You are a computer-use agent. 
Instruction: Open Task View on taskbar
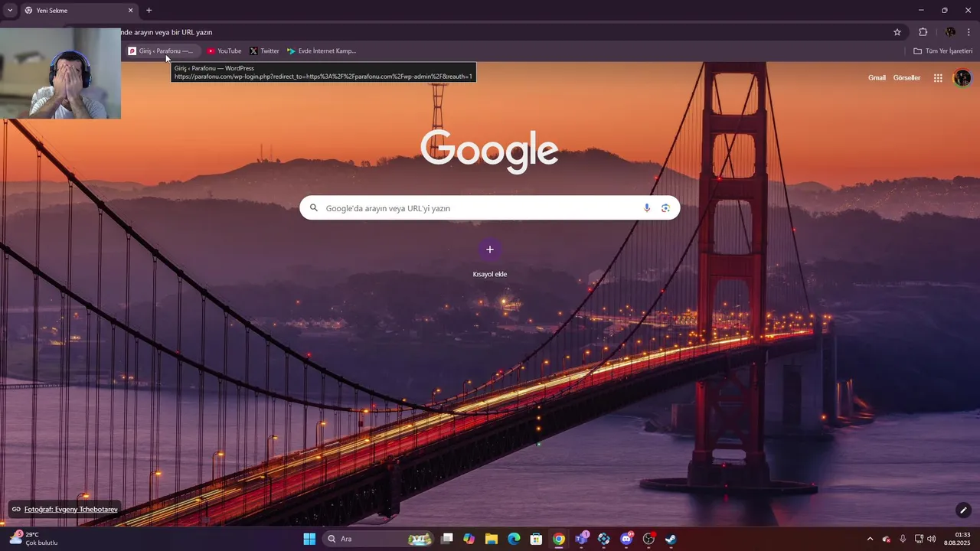(x=447, y=539)
